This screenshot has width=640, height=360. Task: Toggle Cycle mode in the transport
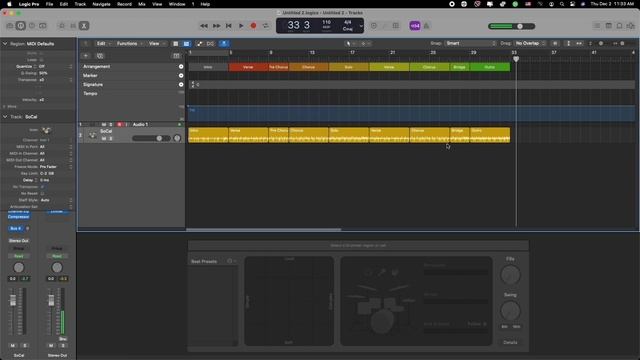tap(266, 26)
